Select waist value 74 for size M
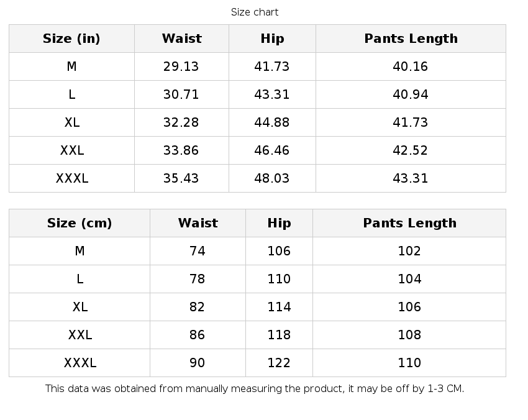Screen dimensions: 528x420 click(198, 251)
